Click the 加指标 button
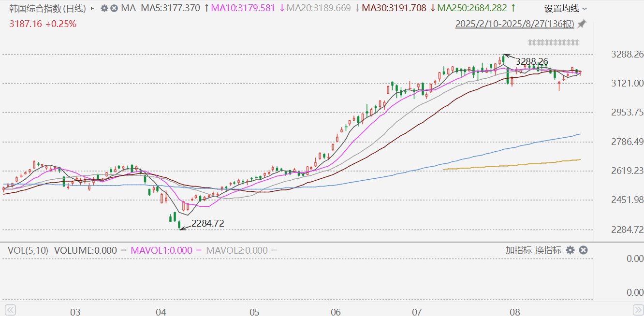Viewport: 644px width, 316px height. pos(518,250)
